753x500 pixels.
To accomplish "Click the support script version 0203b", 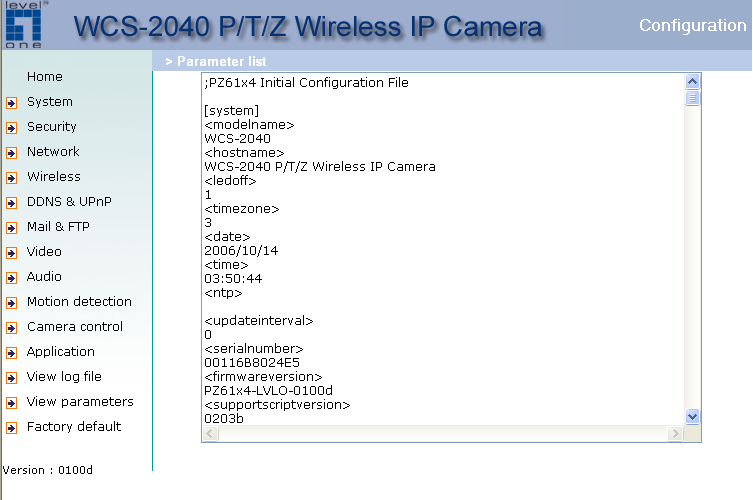I will tap(224, 419).
